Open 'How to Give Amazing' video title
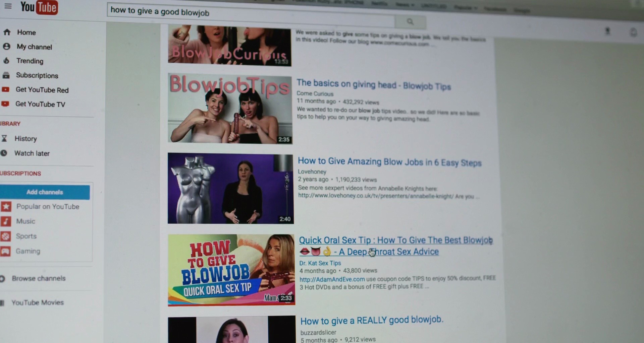 [390, 162]
